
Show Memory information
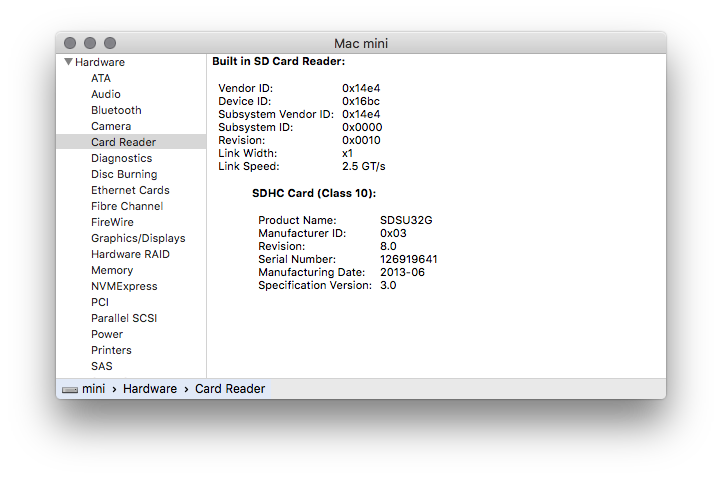(112, 270)
